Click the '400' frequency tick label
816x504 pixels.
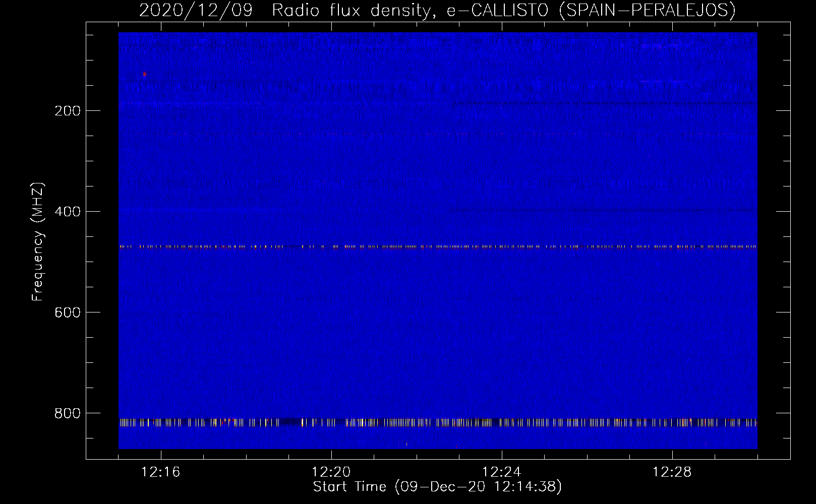(67, 212)
